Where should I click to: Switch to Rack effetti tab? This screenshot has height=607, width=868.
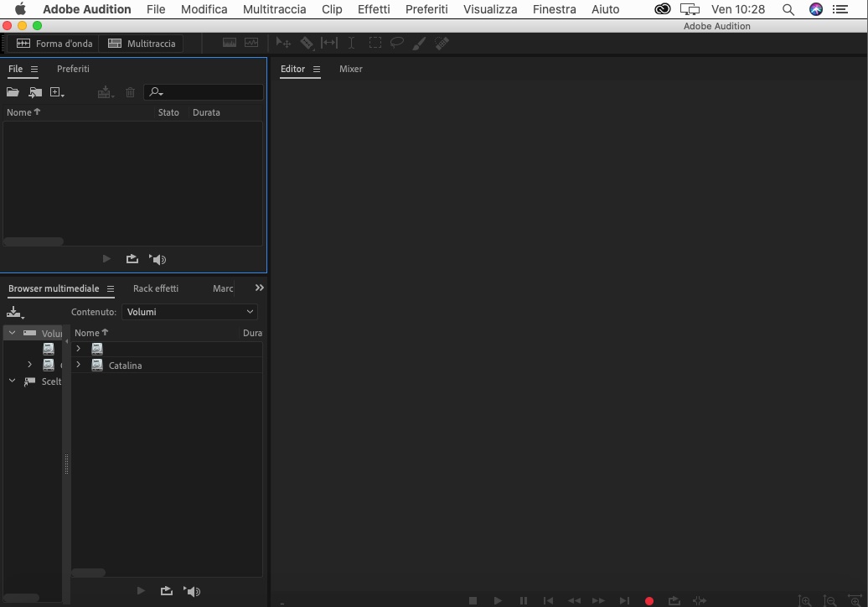point(156,288)
